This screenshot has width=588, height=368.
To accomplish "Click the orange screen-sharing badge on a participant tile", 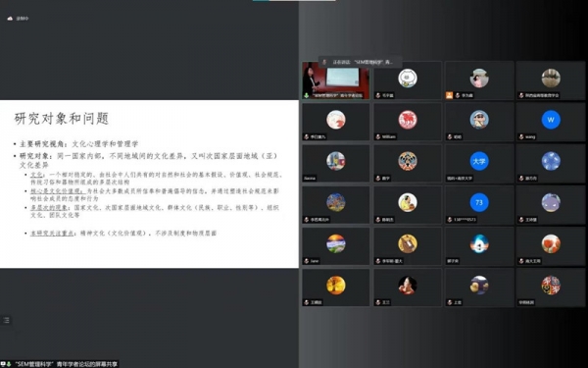I will 449,95.
